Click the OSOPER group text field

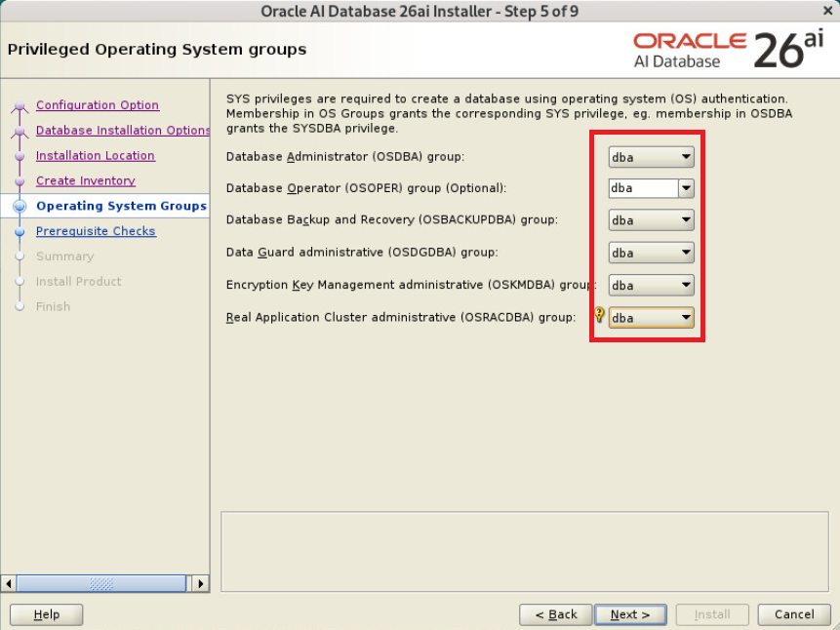(x=643, y=188)
